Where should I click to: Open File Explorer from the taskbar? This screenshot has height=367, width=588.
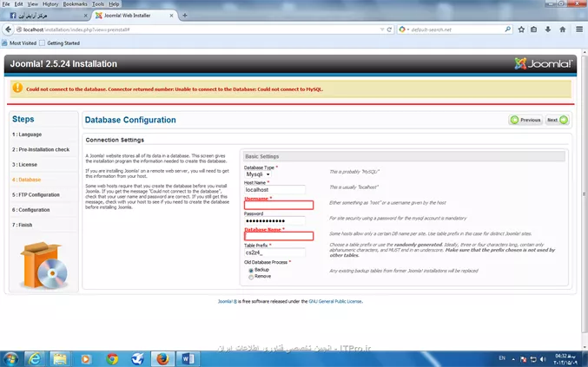pos(60,359)
